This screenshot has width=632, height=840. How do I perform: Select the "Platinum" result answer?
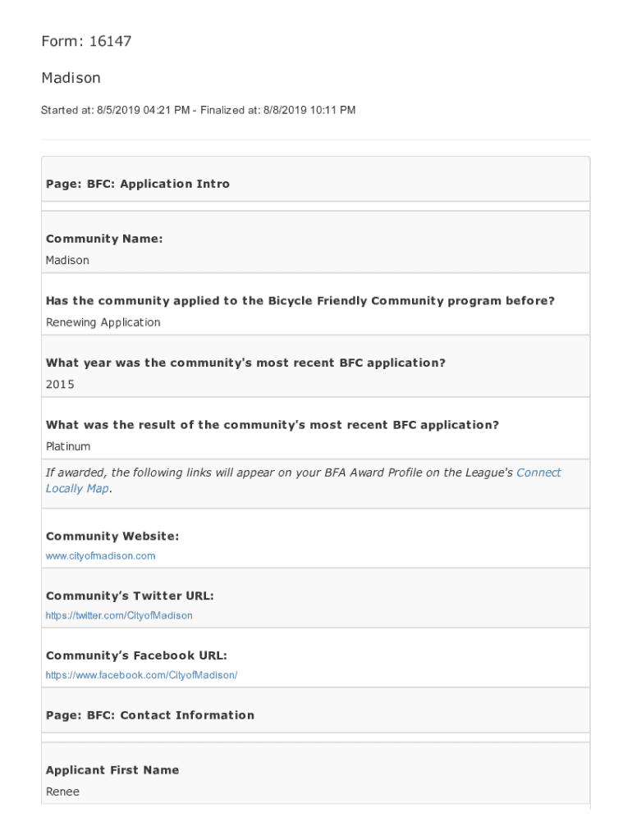[68, 447]
